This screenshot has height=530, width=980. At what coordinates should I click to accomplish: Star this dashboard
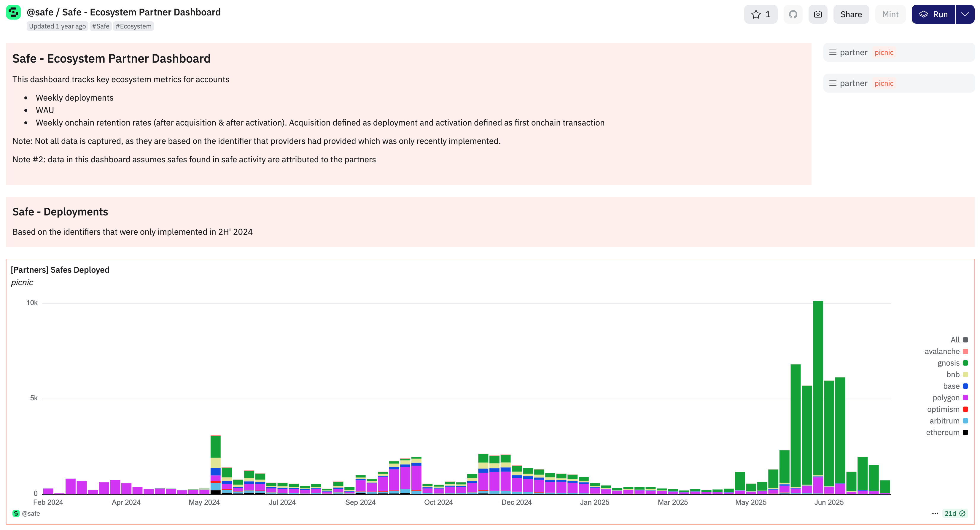pos(761,15)
